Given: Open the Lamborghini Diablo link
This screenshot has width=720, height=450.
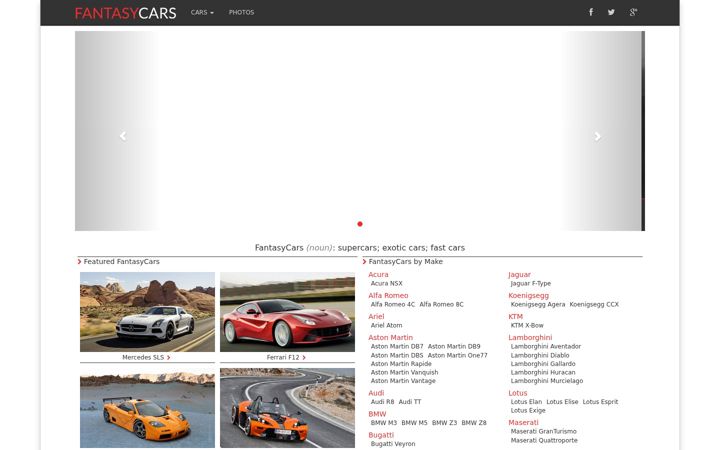Looking at the screenshot, I should [540, 355].
